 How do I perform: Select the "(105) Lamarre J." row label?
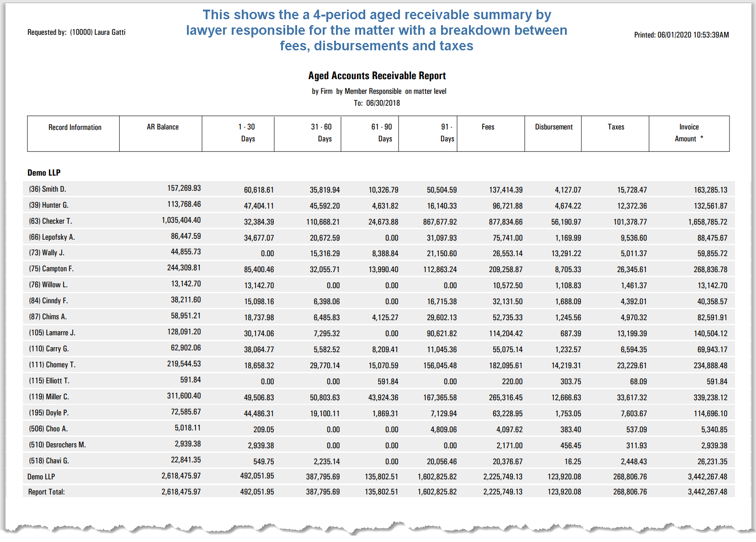tap(52, 333)
